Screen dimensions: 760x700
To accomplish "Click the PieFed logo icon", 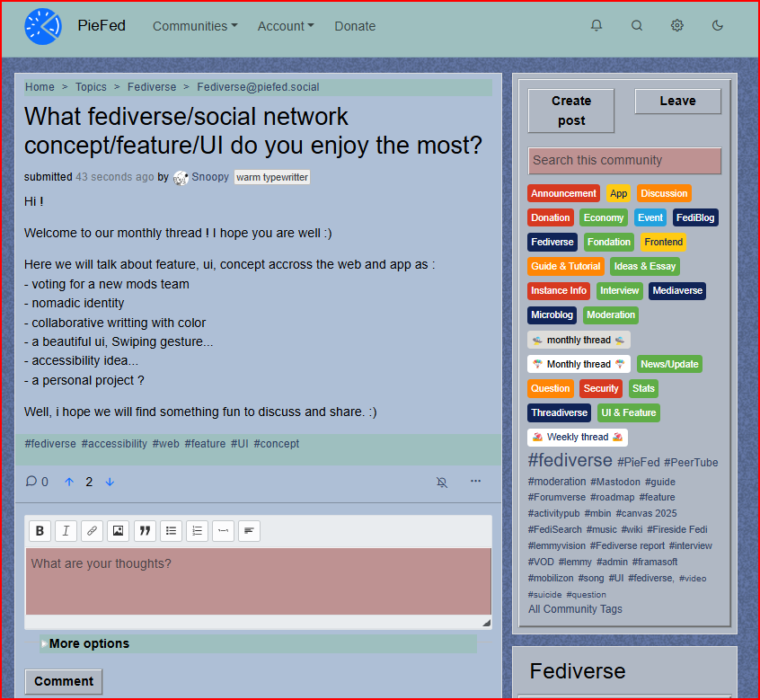I will (43, 26).
